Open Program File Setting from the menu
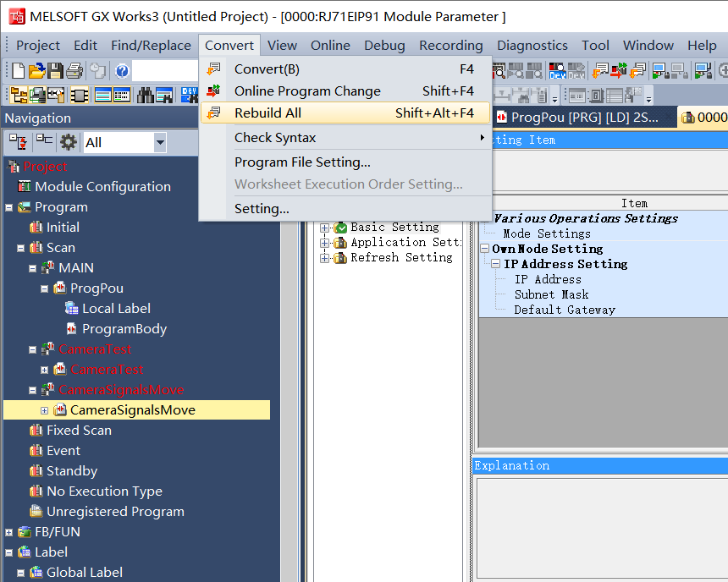Image resolution: width=728 pixels, height=582 pixels. click(x=302, y=162)
